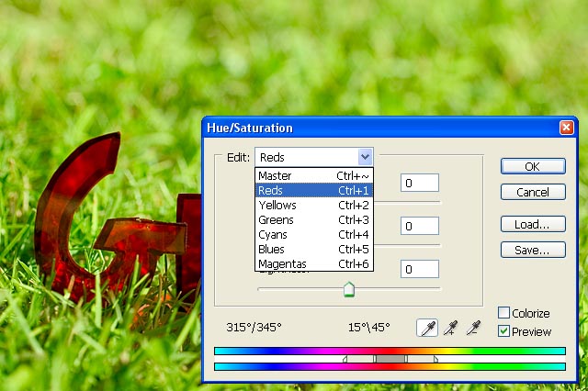Choose Reds from the Edit list
Image resolution: width=588 pixels, height=391 pixels.
click(x=314, y=190)
